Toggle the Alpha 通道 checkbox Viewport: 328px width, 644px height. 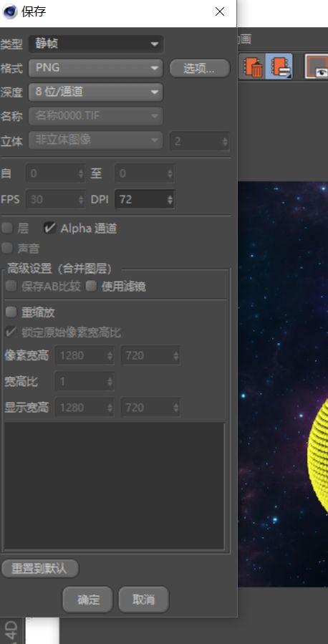click(x=49, y=228)
